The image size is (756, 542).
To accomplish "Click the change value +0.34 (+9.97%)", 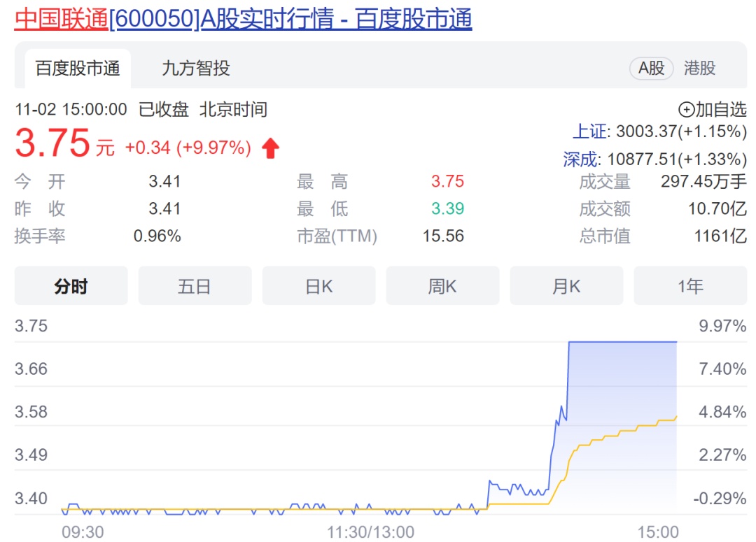I will [x=188, y=148].
